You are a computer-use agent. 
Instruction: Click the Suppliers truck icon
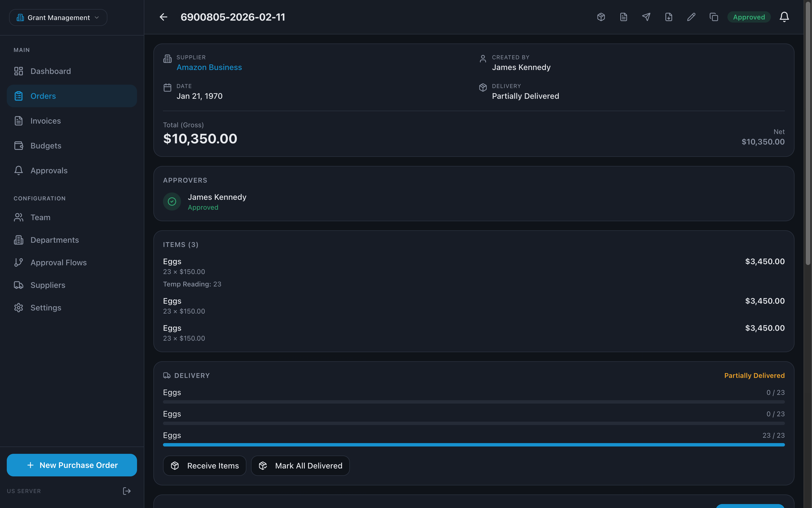coord(18,285)
